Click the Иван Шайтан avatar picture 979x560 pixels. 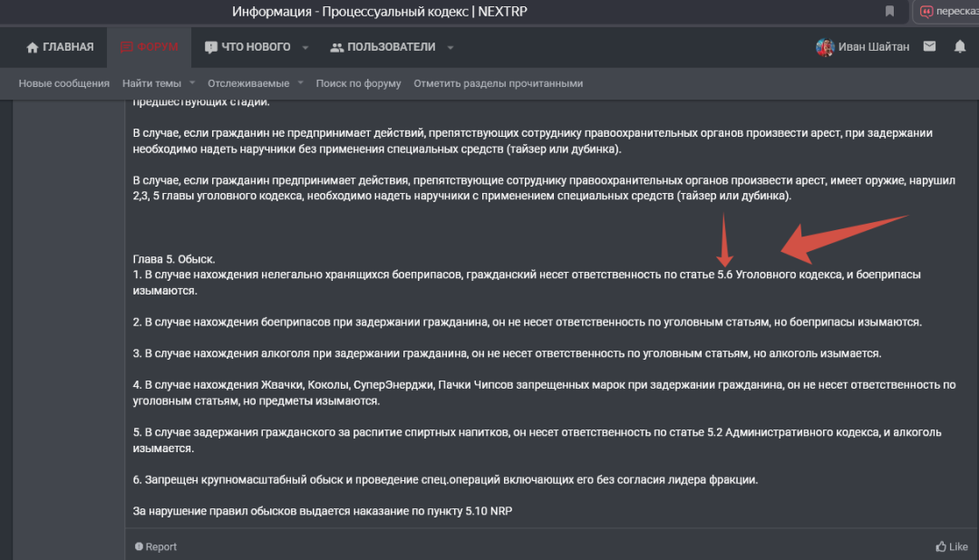point(824,46)
